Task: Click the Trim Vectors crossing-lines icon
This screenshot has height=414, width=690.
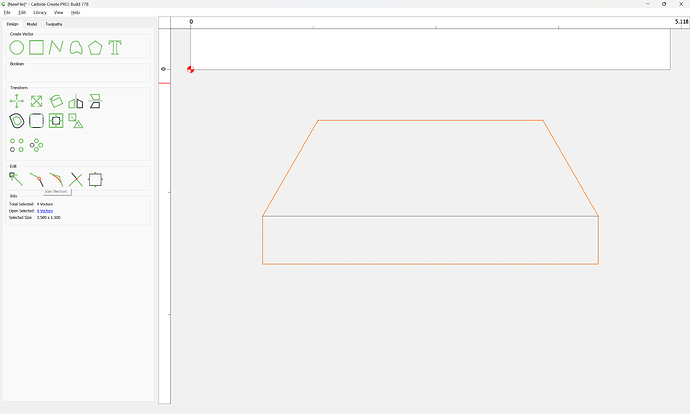Action: [x=76, y=180]
